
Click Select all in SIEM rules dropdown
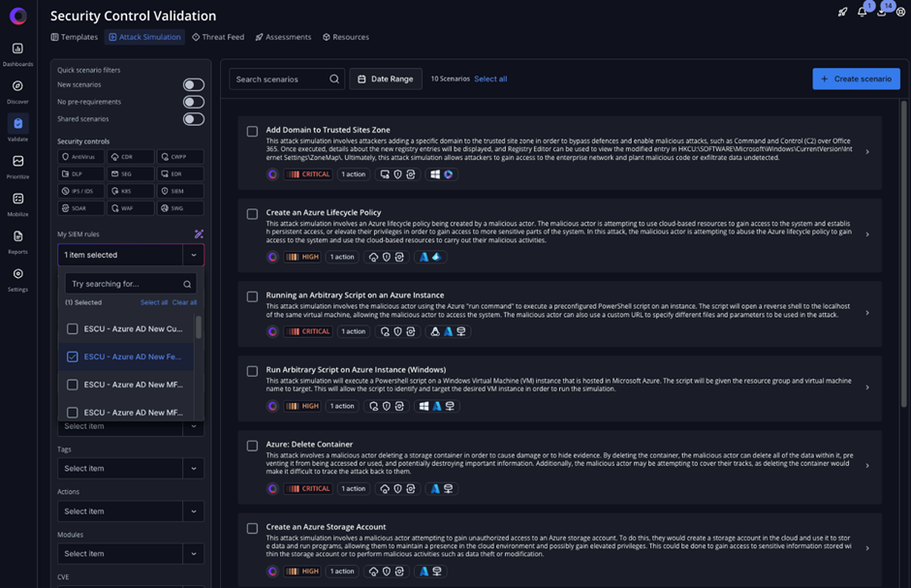[154, 302]
